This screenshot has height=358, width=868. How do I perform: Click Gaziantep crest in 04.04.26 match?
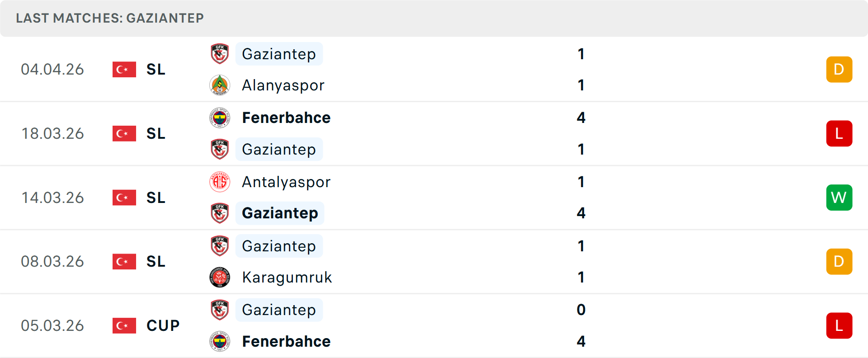coord(220,54)
